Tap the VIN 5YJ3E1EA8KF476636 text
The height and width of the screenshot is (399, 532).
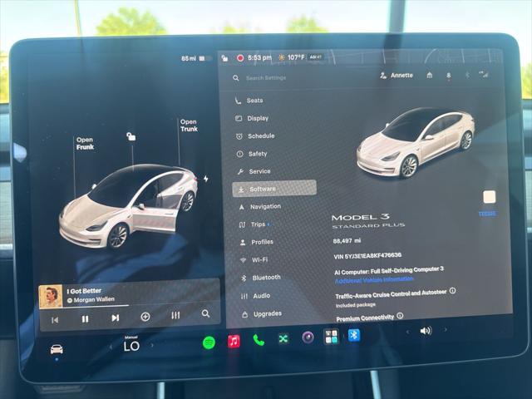point(367,255)
